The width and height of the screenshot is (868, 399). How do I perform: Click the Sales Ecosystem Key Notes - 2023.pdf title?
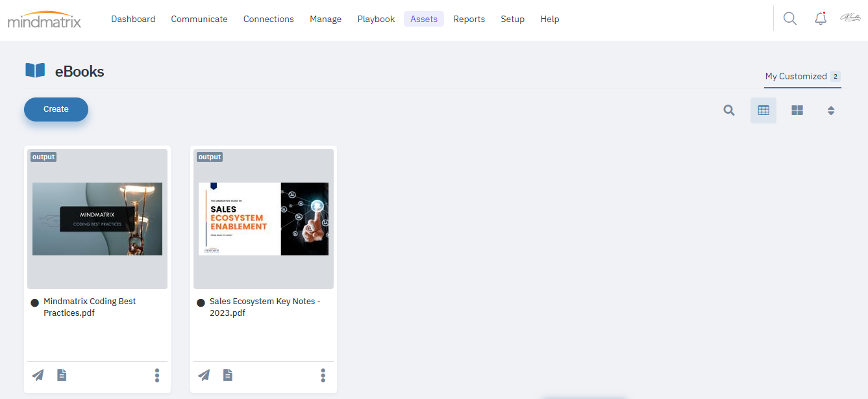point(265,307)
